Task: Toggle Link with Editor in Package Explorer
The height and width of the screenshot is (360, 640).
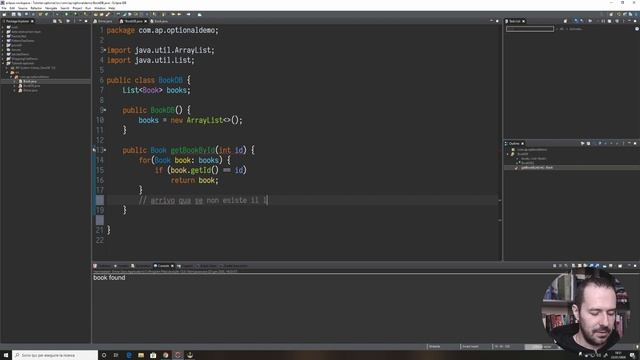Action: click(x=60, y=21)
